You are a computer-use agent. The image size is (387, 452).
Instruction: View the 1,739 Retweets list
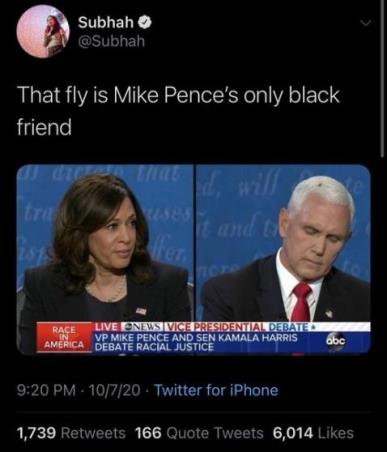point(71,433)
